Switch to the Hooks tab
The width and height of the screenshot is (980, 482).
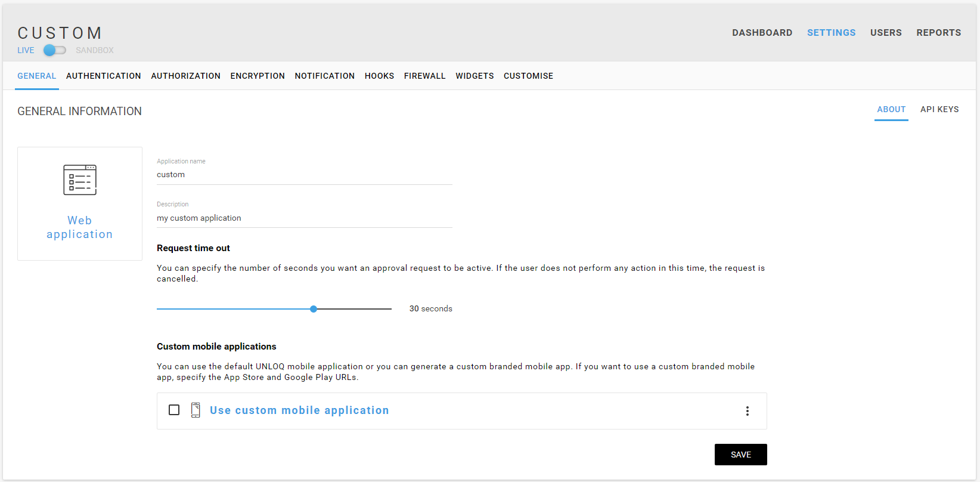379,76
